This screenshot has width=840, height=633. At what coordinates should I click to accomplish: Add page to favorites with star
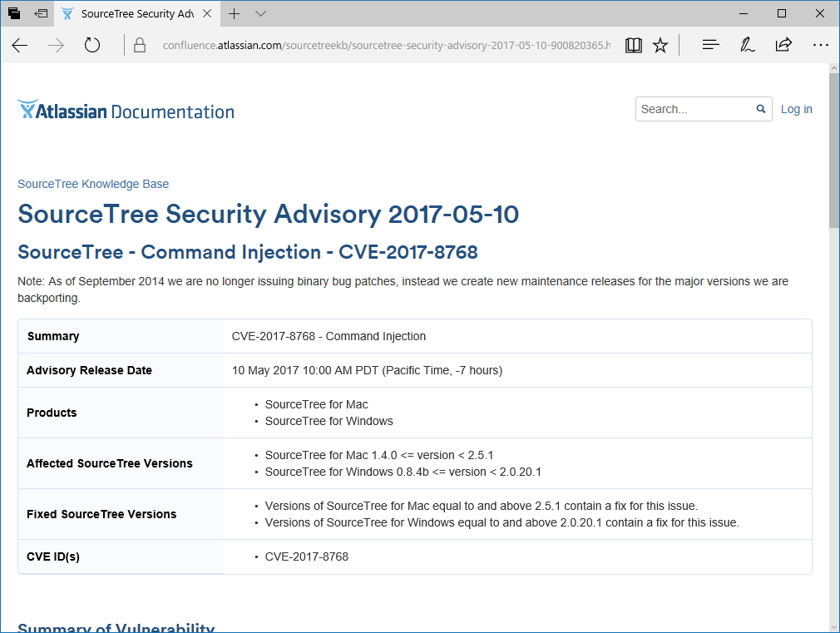660,46
